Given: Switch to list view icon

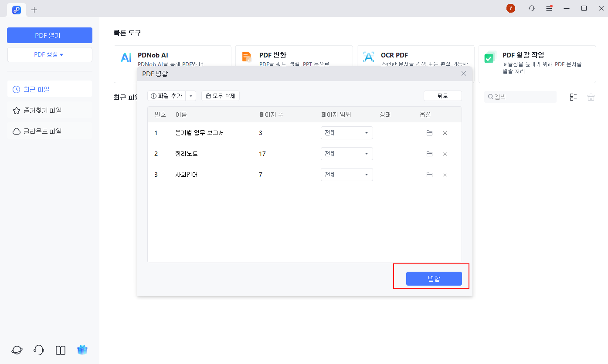Looking at the screenshot, I should click(x=573, y=97).
